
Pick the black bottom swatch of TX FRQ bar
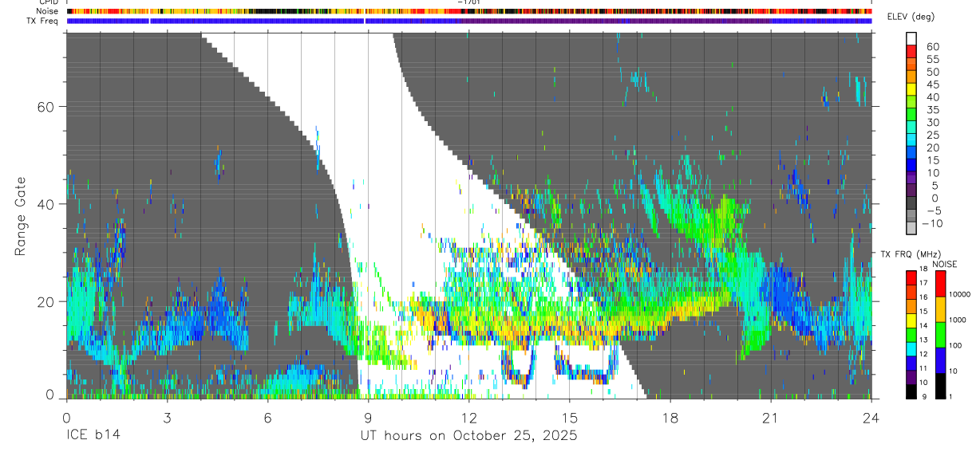[x=911, y=390]
